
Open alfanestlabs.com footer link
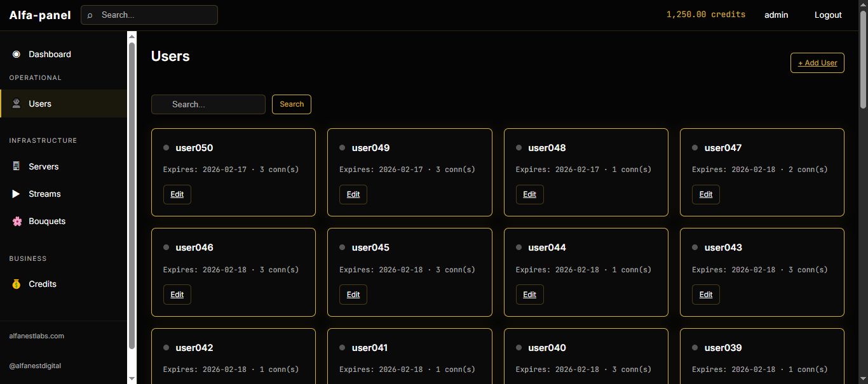[36, 336]
